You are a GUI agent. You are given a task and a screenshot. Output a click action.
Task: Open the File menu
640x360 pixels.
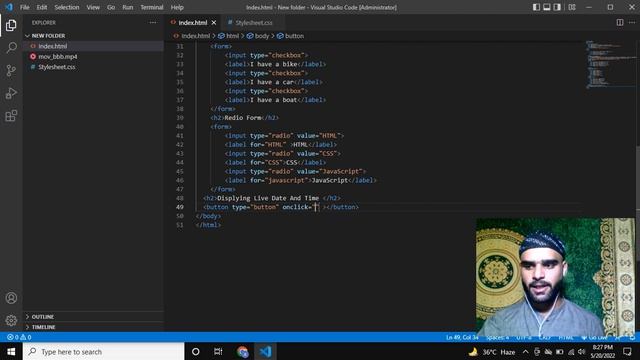click(24, 7)
